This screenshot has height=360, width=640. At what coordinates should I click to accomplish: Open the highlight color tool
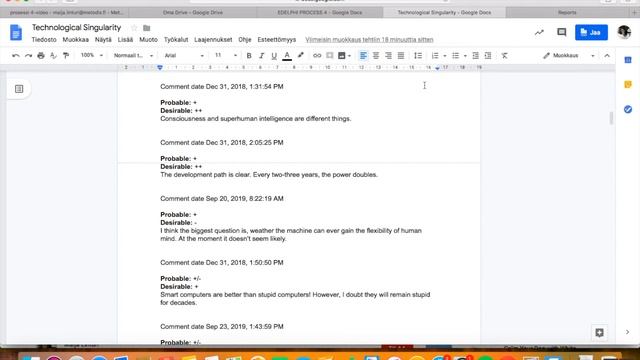tap(300, 56)
